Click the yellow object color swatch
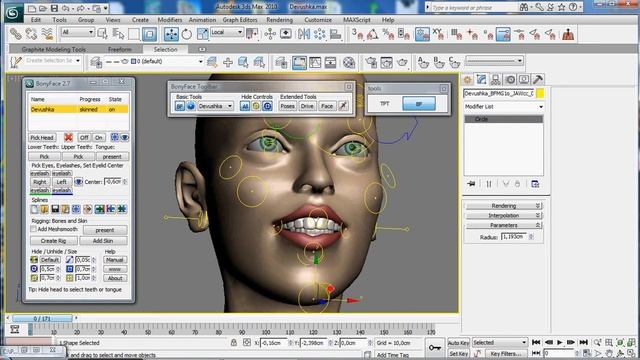 [540, 93]
